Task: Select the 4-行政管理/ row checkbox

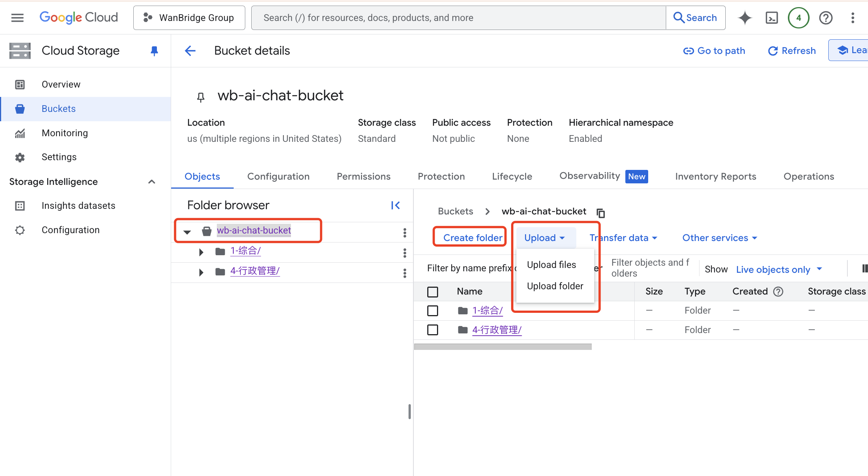Action: tap(433, 330)
